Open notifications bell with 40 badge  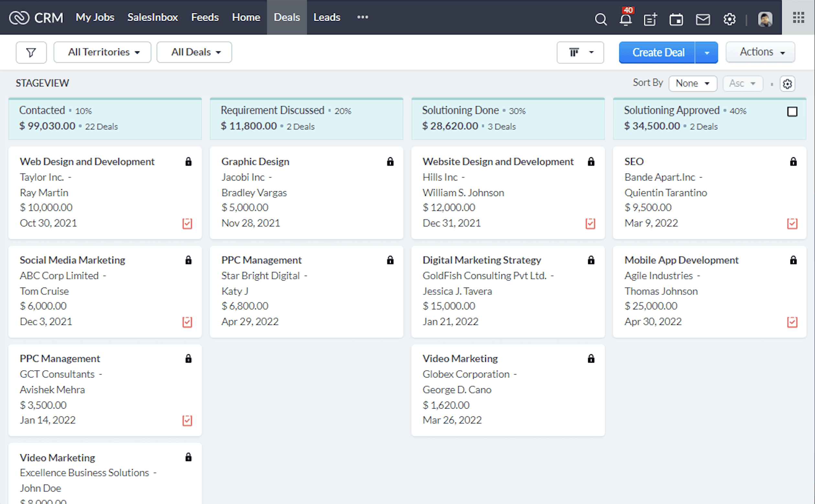point(626,19)
